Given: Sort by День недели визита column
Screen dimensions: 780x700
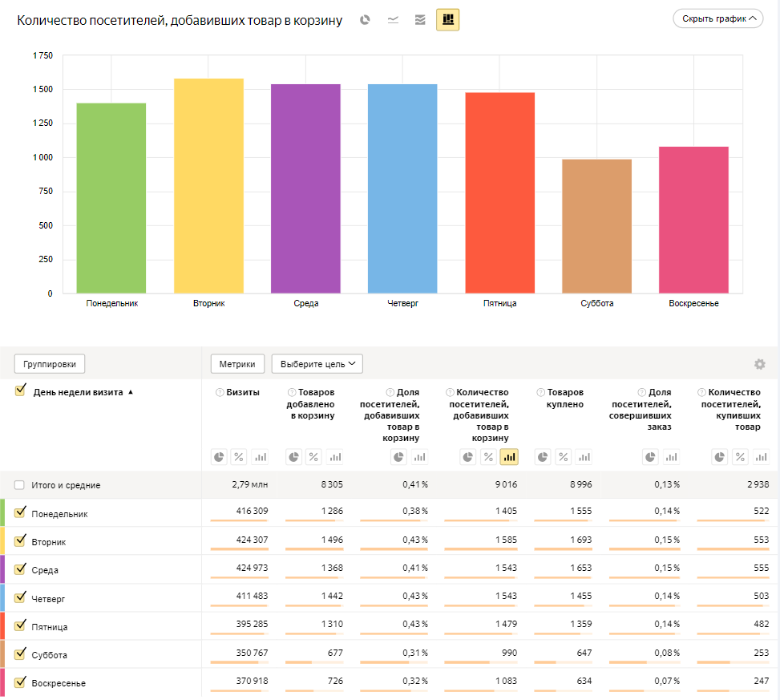Looking at the screenshot, I should click(78, 392).
